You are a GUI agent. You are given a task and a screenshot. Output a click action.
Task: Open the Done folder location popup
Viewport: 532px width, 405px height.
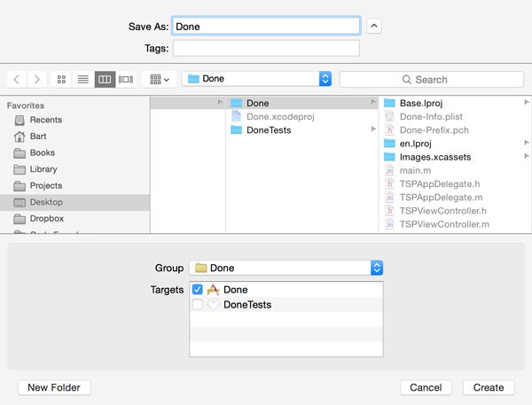tap(256, 79)
